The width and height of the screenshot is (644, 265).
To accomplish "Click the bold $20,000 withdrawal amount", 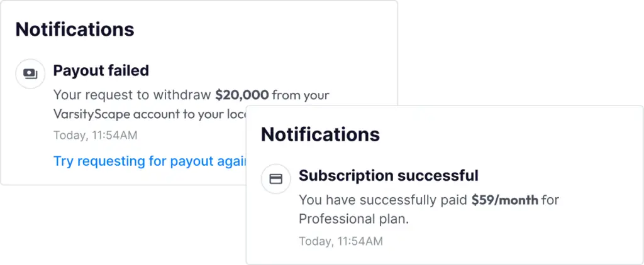I will click(x=242, y=95).
